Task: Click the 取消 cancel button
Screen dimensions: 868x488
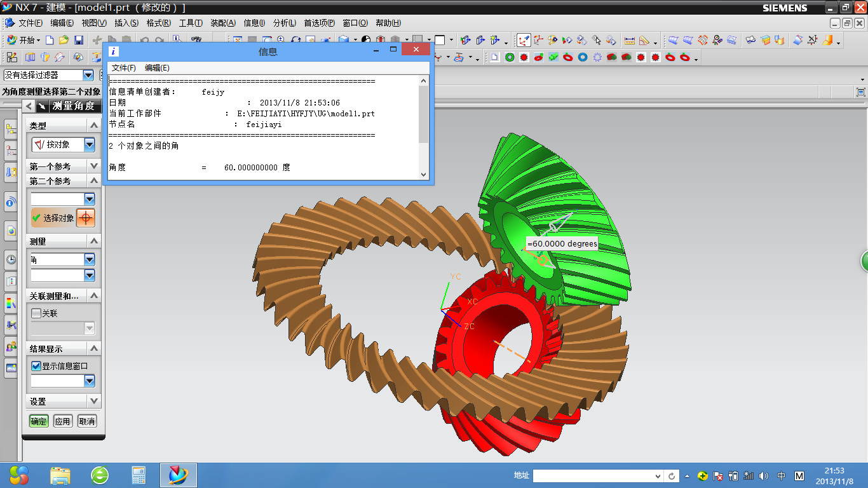Action: pyautogui.click(x=87, y=421)
